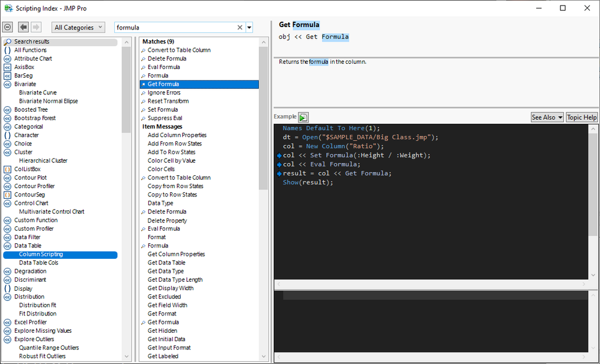Go back with the left arrow button
Image resolution: width=600 pixels, height=364 pixels.
23,28
